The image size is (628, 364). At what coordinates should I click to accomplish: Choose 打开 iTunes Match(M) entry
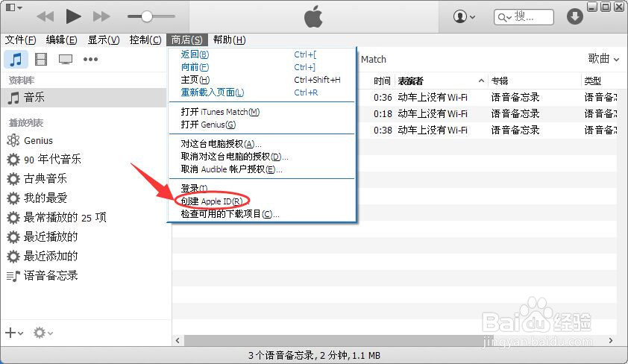point(262,112)
